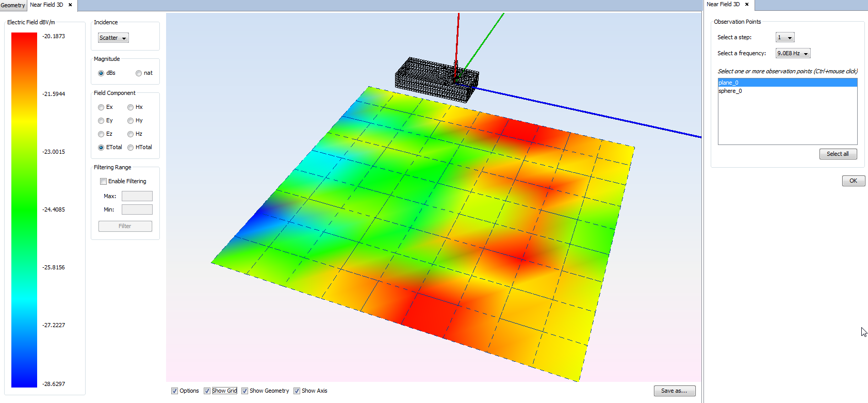The width and height of the screenshot is (868, 403).
Task: Toggle the Show Grid checkbox
Action: tap(207, 391)
